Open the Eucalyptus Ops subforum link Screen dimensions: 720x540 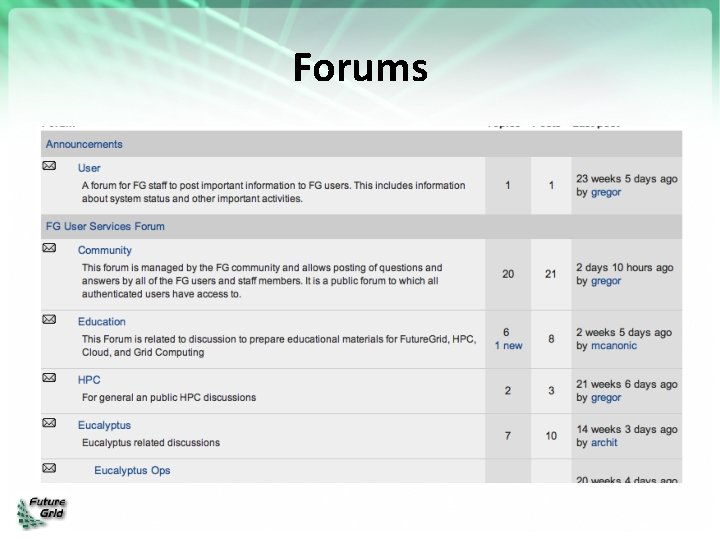click(132, 471)
